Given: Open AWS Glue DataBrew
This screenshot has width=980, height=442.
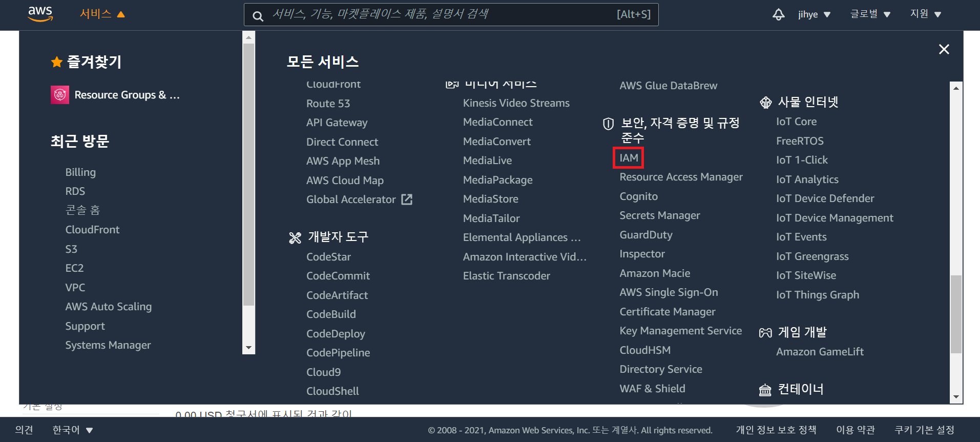Looking at the screenshot, I should [668, 86].
